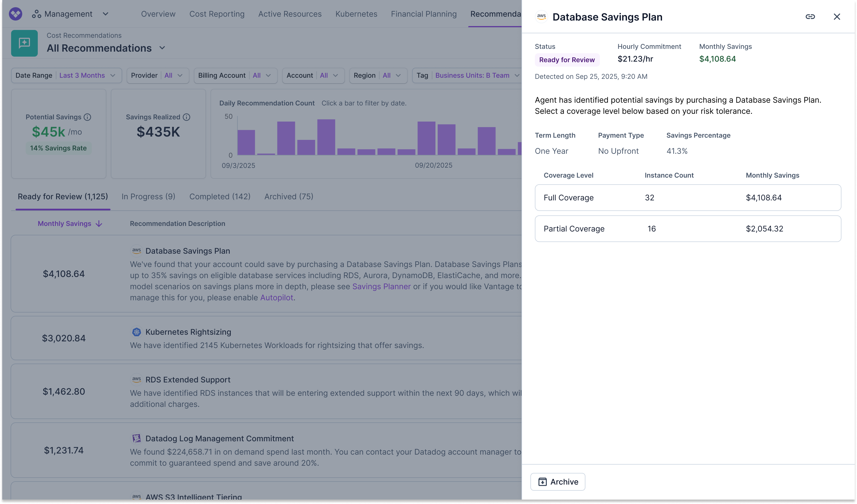Viewport: 857px width, 504px height.
Task: Expand the All Recommendations dropdown
Action: click(162, 48)
